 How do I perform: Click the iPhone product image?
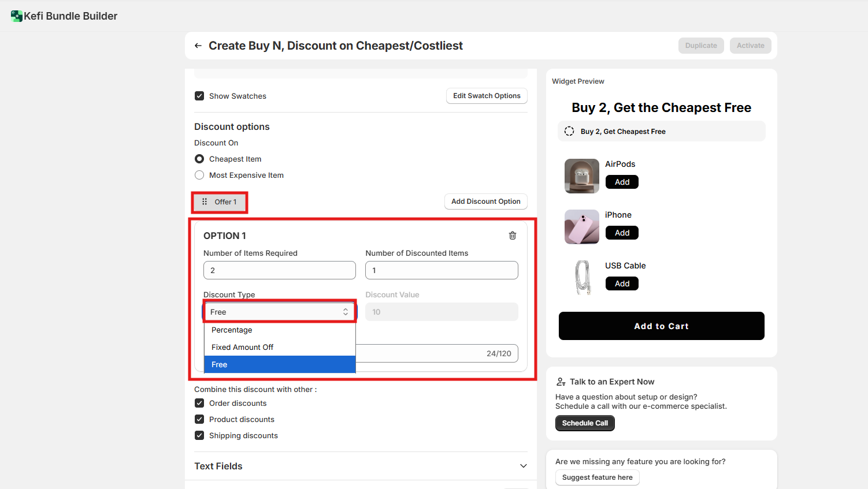[581, 227]
